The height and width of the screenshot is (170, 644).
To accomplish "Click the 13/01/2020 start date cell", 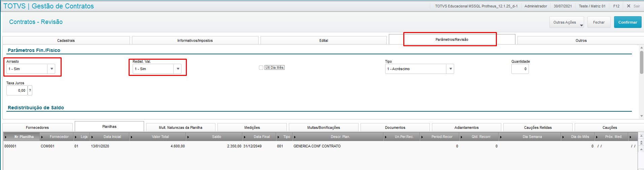I will [x=100, y=146].
